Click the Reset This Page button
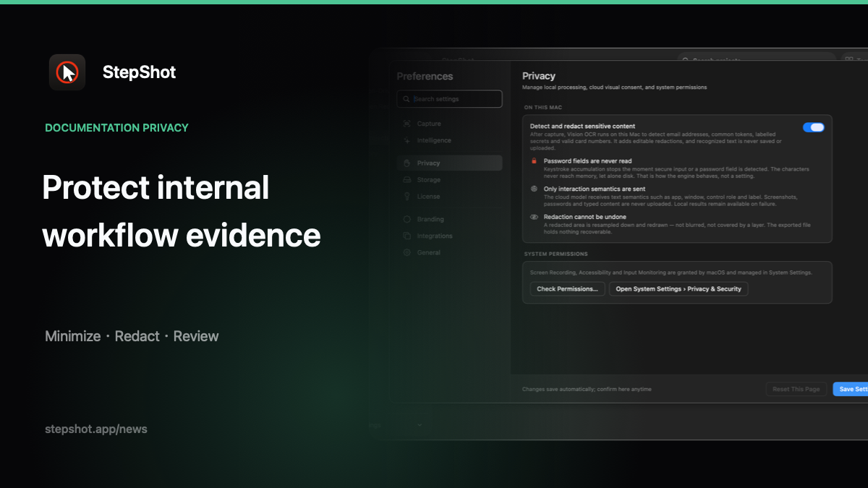Image resolution: width=868 pixels, height=488 pixels. click(796, 389)
